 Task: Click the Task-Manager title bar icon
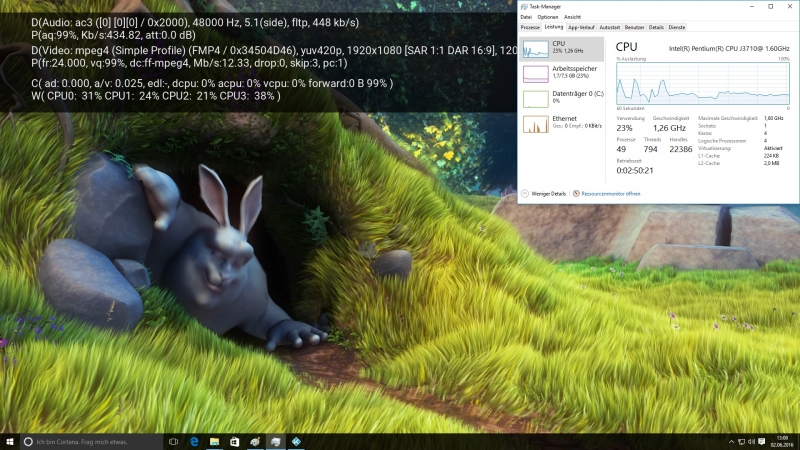point(523,7)
